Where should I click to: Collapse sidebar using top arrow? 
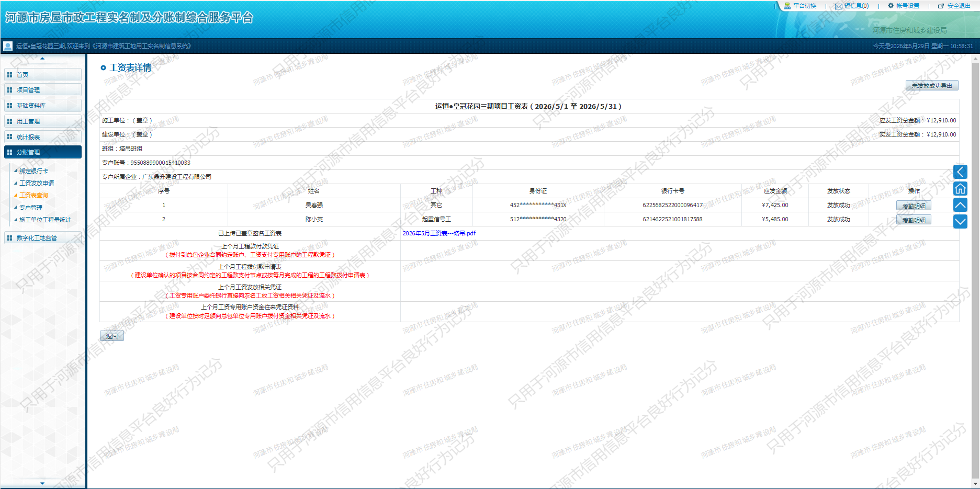click(x=42, y=59)
